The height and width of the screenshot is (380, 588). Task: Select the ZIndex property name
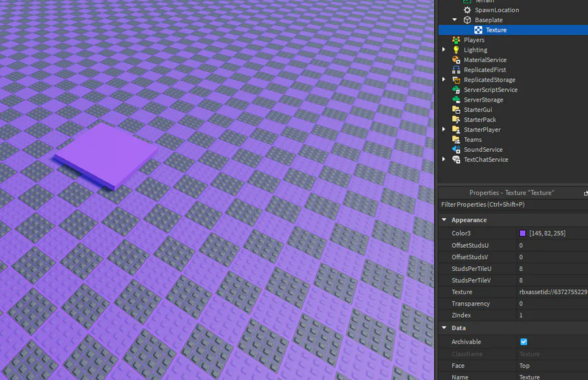tap(461, 315)
